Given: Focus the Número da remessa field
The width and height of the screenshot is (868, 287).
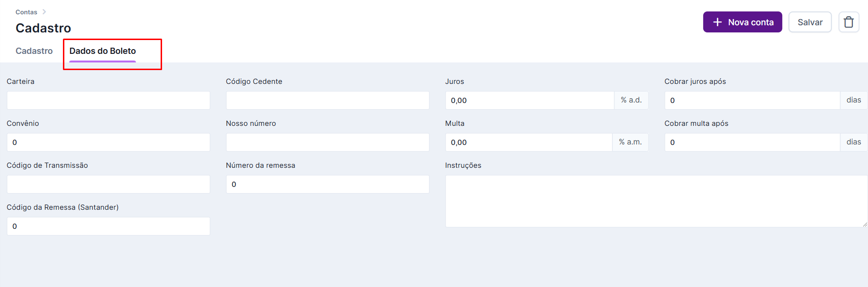Looking at the screenshot, I should pyautogui.click(x=327, y=184).
